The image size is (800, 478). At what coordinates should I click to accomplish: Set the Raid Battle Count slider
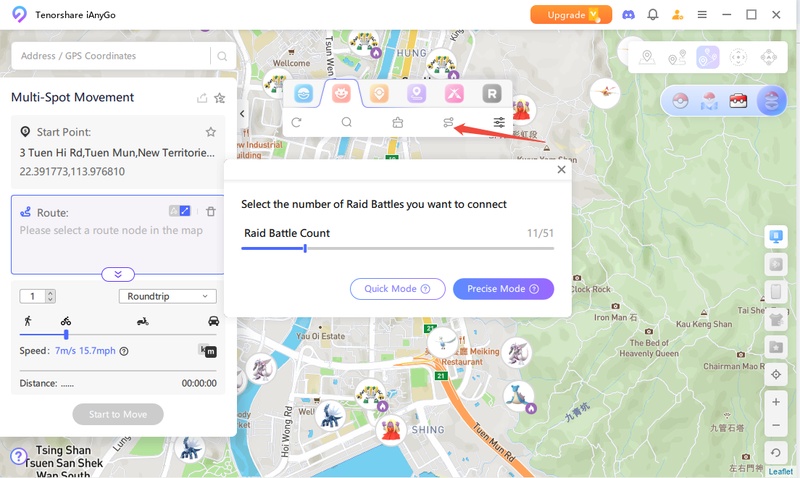tap(305, 248)
